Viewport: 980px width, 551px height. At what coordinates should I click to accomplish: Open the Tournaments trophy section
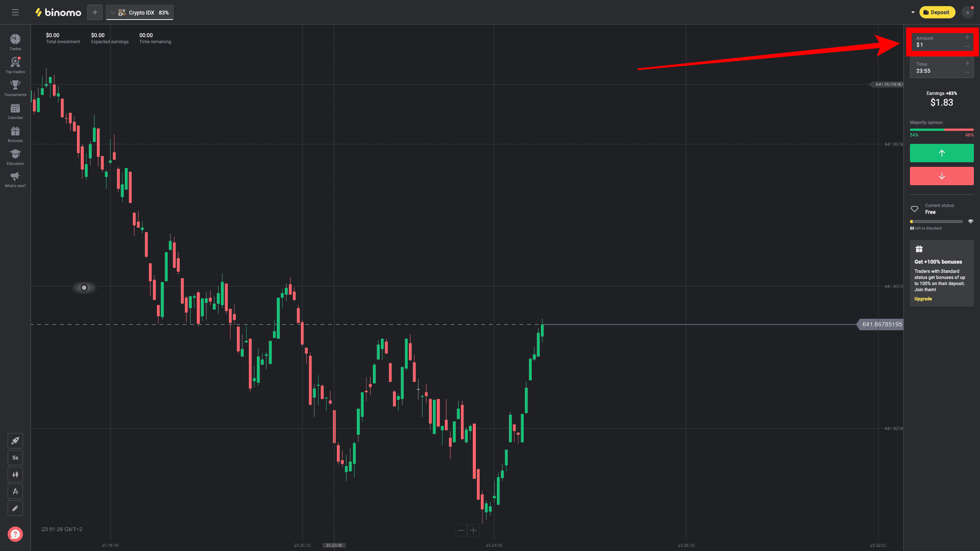(x=15, y=87)
